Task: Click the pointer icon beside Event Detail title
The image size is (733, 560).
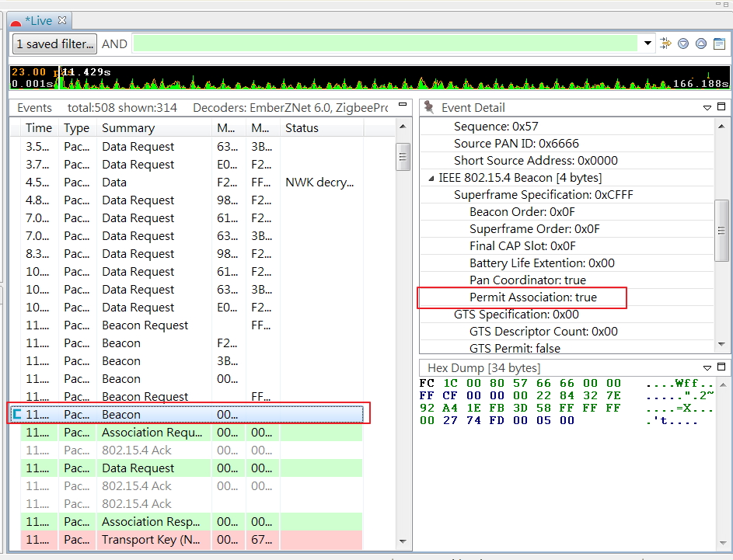Action: click(x=427, y=107)
